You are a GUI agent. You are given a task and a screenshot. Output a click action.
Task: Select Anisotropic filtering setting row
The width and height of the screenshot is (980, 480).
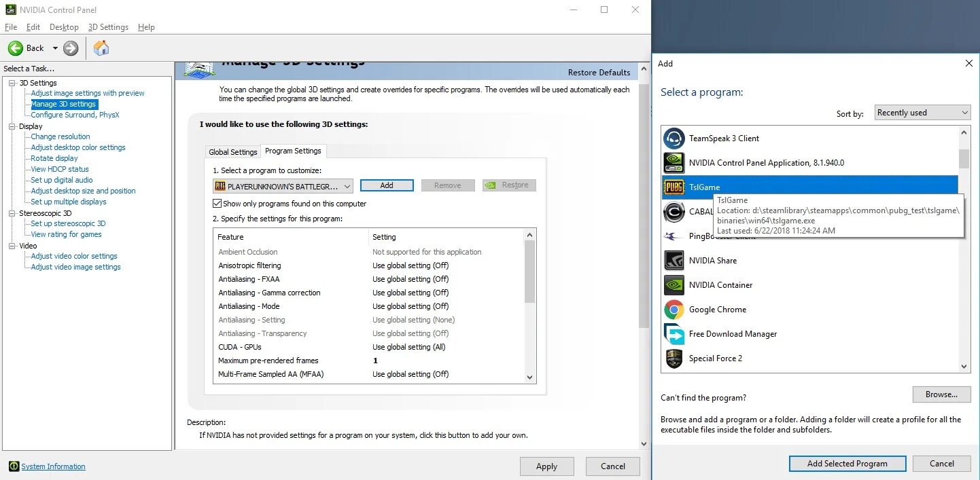(x=369, y=265)
